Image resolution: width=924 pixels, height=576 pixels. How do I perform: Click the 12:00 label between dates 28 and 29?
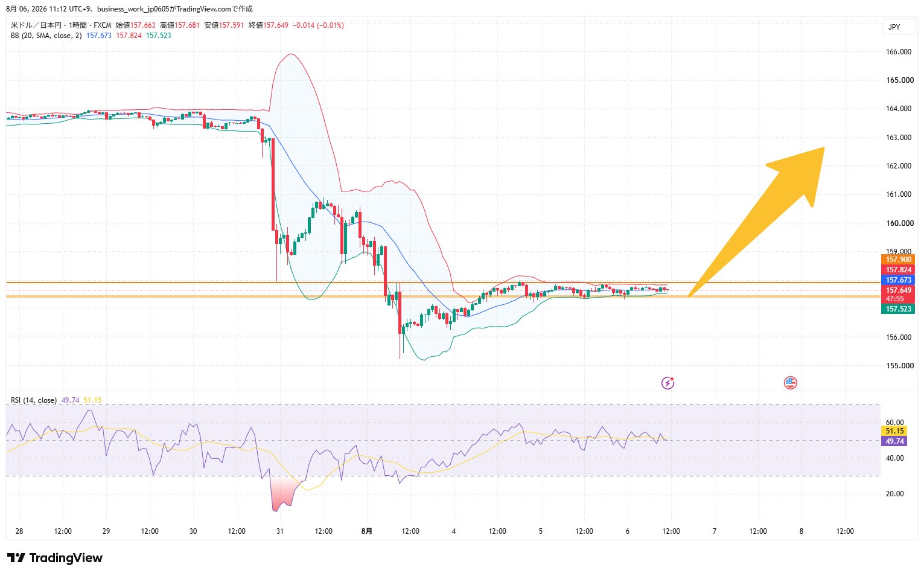pos(63,531)
